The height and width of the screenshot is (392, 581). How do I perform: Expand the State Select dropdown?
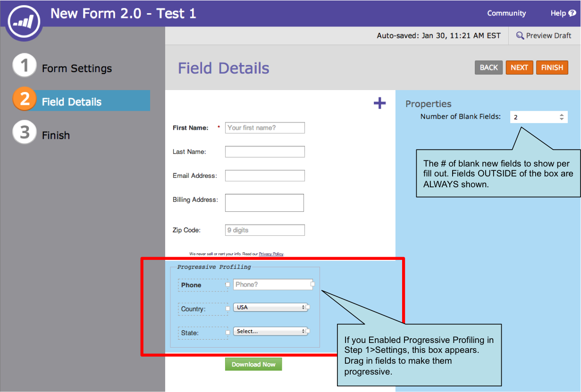(271, 331)
